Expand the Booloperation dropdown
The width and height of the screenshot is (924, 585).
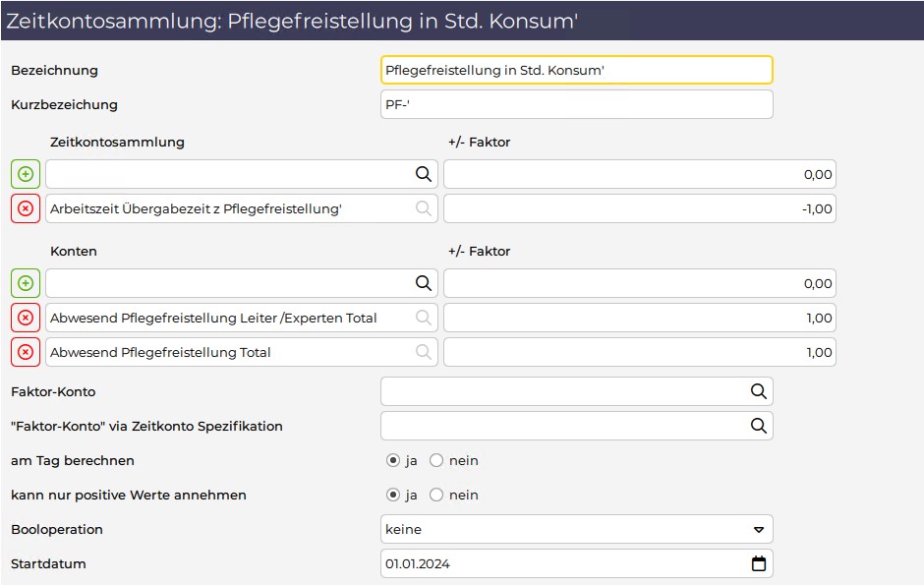click(x=577, y=529)
